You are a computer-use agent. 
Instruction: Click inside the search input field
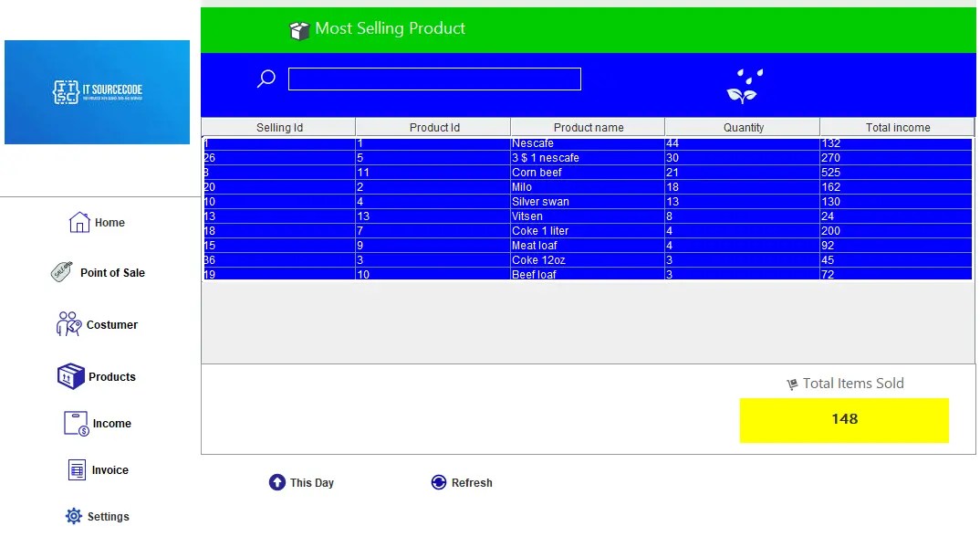coord(433,79)
